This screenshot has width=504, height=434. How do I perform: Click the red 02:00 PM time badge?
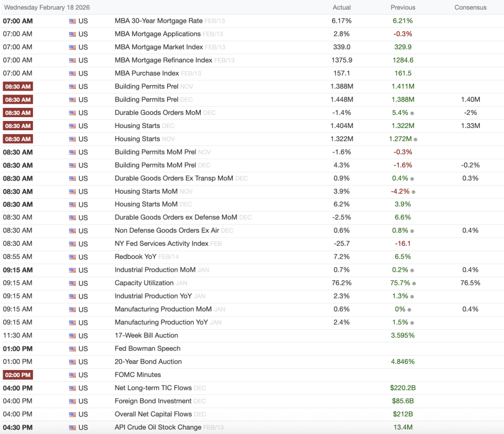click(18, 375)
